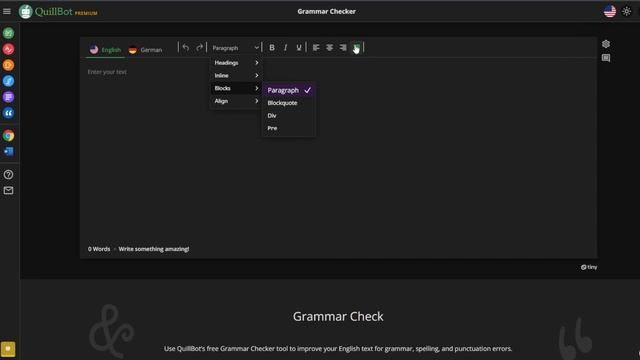Toggle light mode with the sun icon
Image resolution: width=640 pixels, height=360 pixels.
(x=627, y=11)
